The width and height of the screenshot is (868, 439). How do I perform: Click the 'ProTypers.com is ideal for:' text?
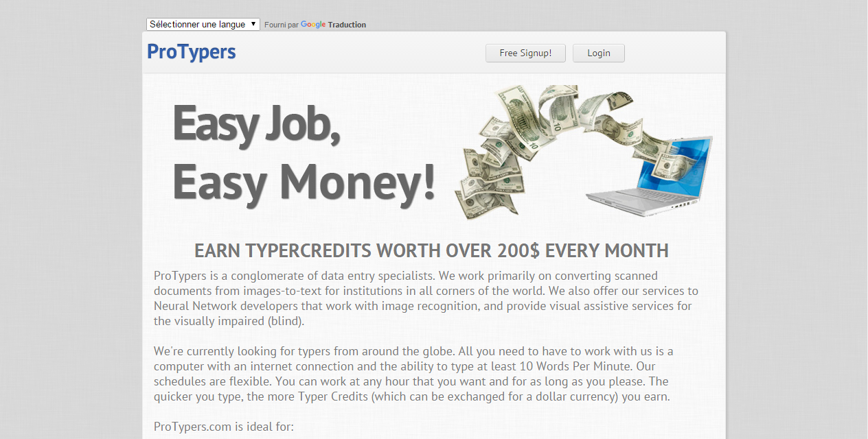(224, 427)
